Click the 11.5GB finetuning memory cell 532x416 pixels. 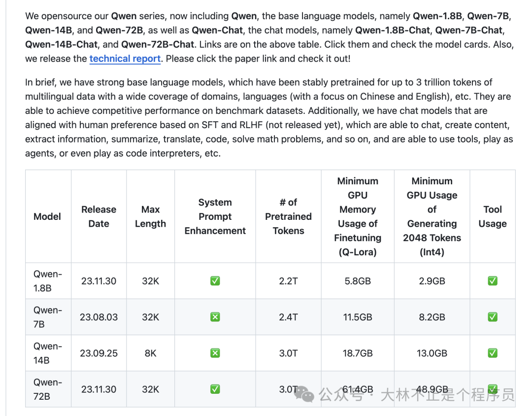pos(358,317)
